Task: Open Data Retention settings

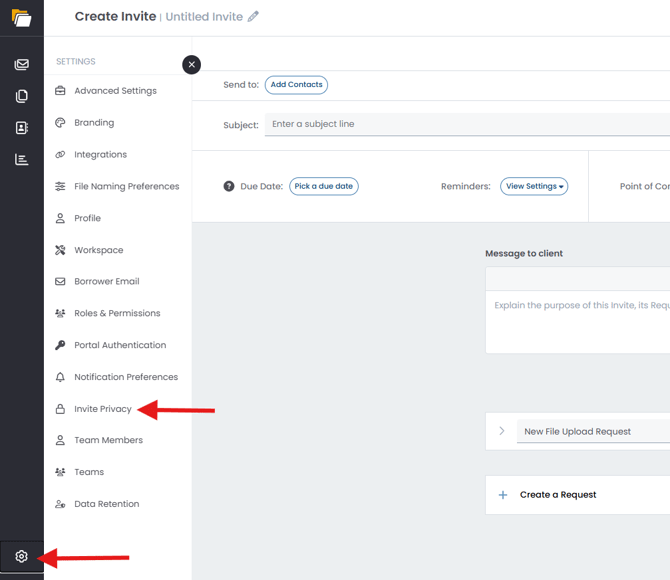Action: point(106,504)
